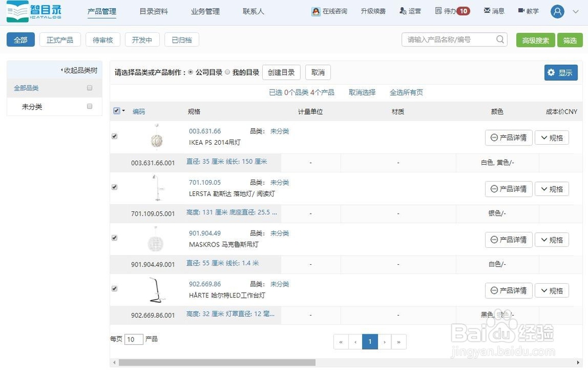Click the 筛选 button
This screenshot has height=372, width=588.
[570, 40]
